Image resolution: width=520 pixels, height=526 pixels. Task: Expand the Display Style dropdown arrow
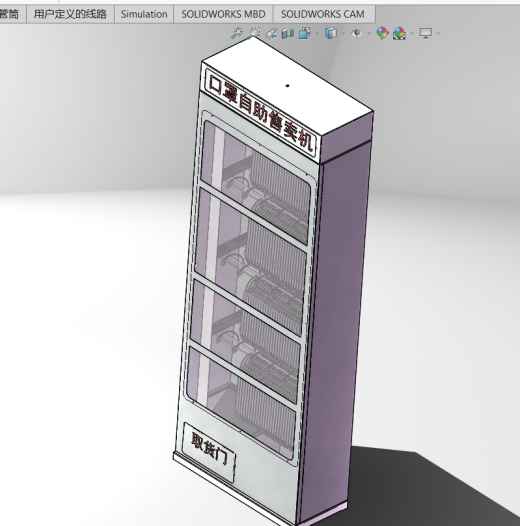(343, 33)
